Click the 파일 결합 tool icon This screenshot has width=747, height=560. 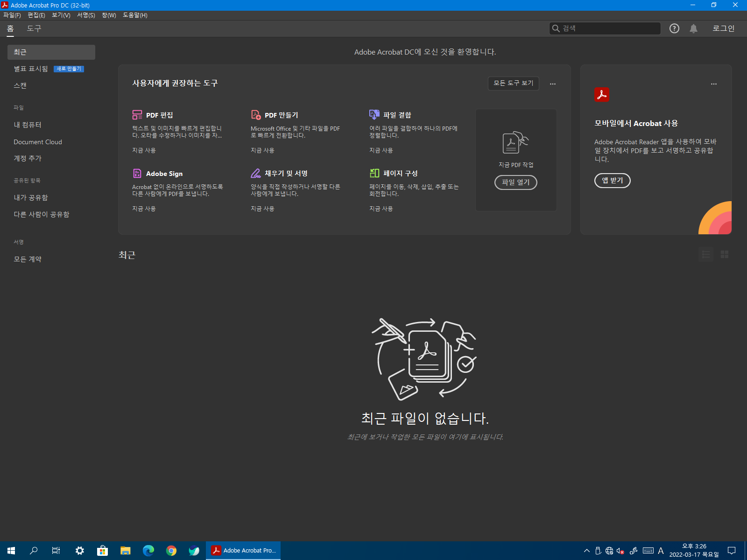coord(374,114)
